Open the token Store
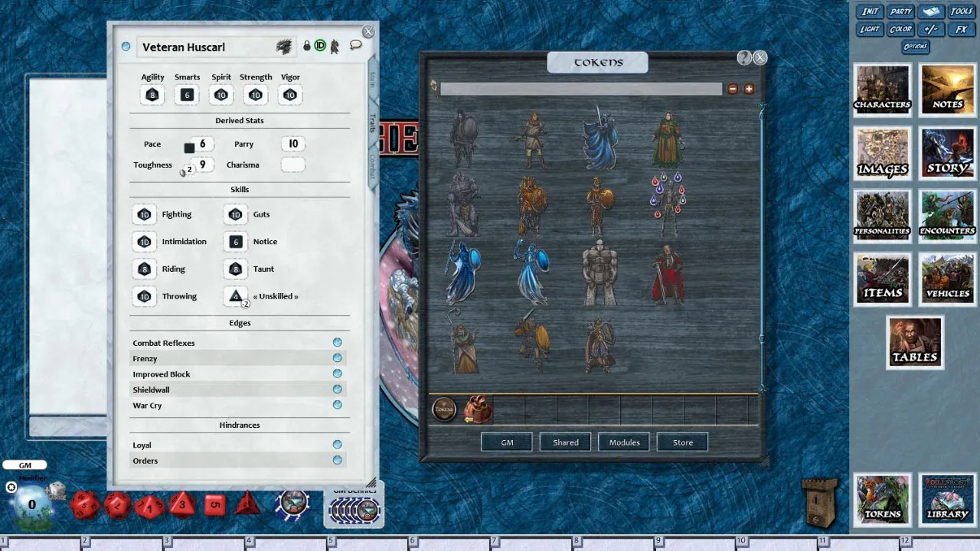This screenshot has width=980, height=551. point(682,442)
